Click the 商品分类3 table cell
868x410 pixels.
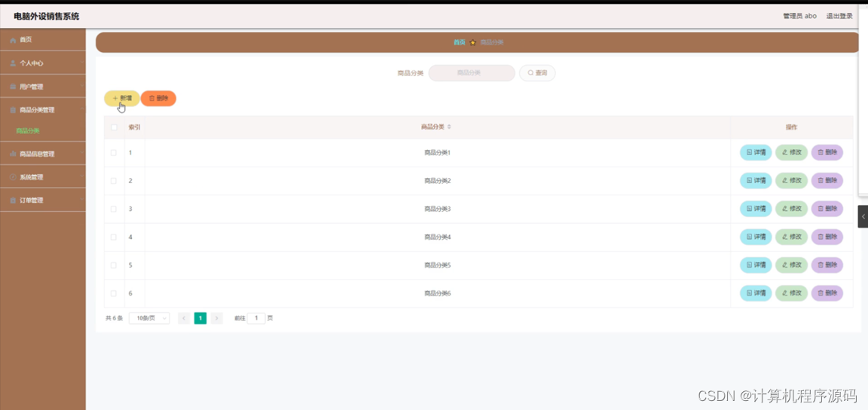(x=437, y=209)
